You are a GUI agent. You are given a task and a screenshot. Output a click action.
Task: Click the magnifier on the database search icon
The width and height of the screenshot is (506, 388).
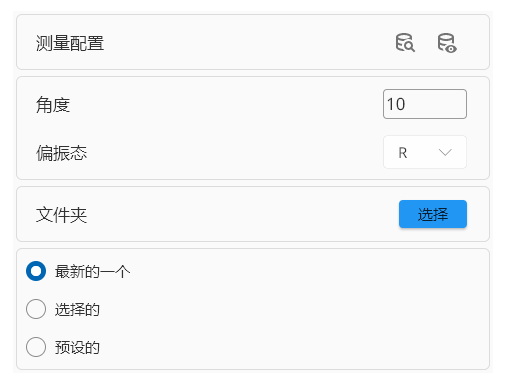click(x=410, y=47)
